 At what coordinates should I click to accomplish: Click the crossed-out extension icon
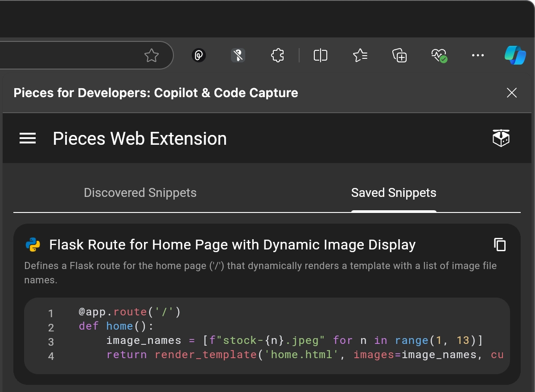(x=238, y=55)
